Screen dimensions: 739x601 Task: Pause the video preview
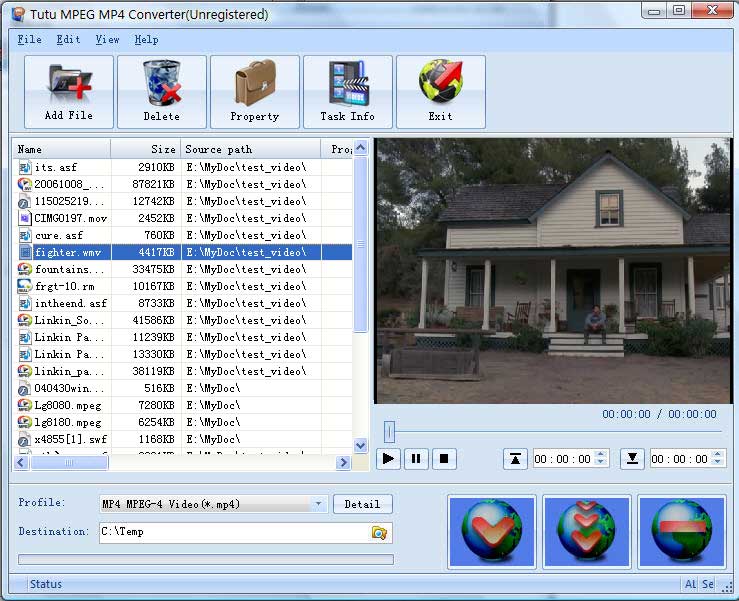click(416, 459)
